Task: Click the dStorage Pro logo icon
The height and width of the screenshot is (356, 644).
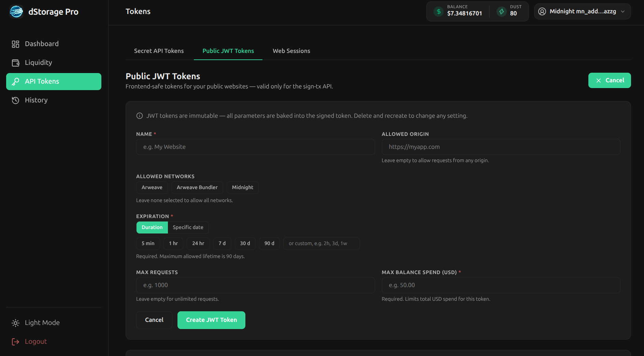Action: point(16,12)
